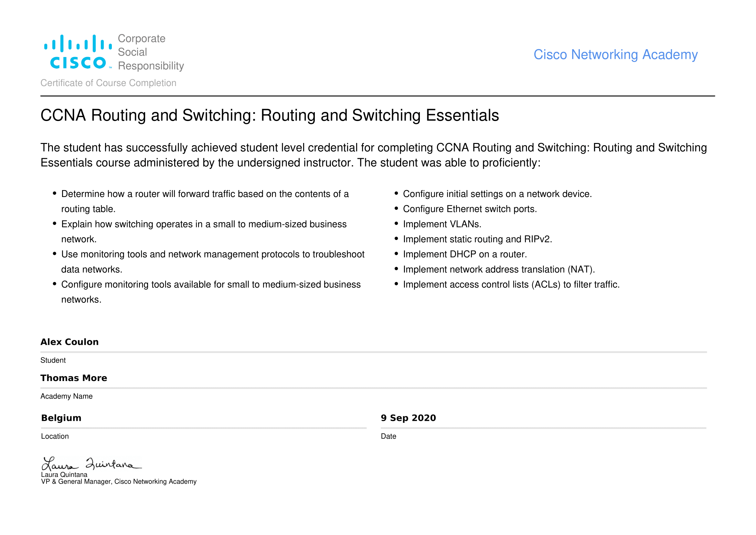Viewport: 756px width, 535px height.
Task: Click the Cisco Networking Academy heading
Action: (615, 55)
